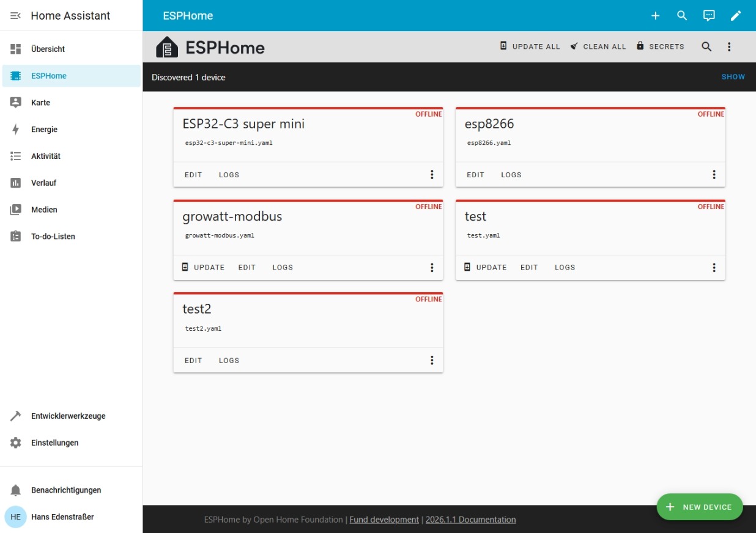View logs for growatt-modbus
Image resolution: width=756 pixels, height=533 pixels.
283,267
